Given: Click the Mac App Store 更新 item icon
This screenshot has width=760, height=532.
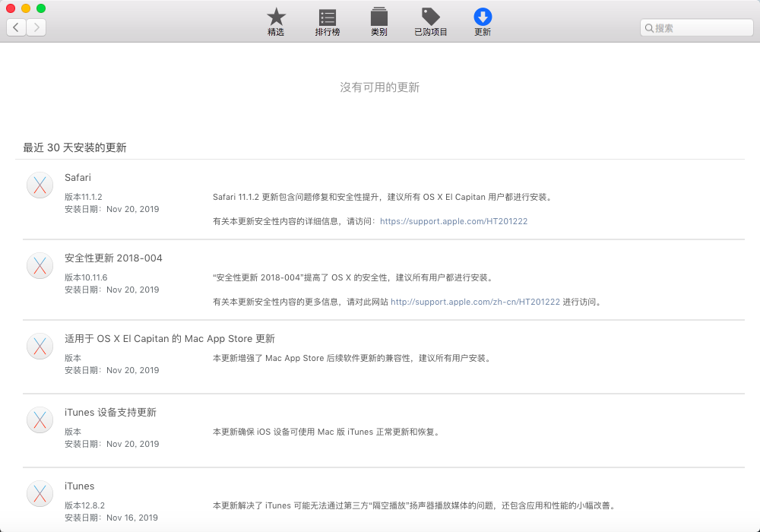Looking at the screenshot, I should click(40, 346).
